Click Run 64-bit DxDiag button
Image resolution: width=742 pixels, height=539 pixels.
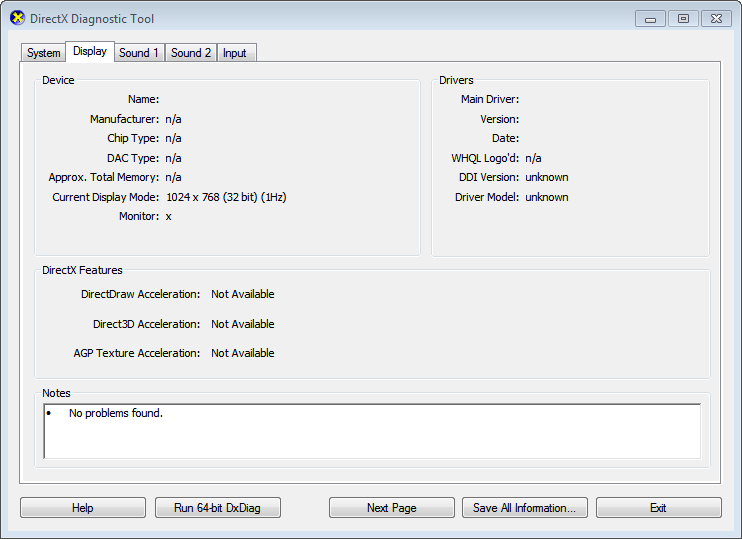218,508
